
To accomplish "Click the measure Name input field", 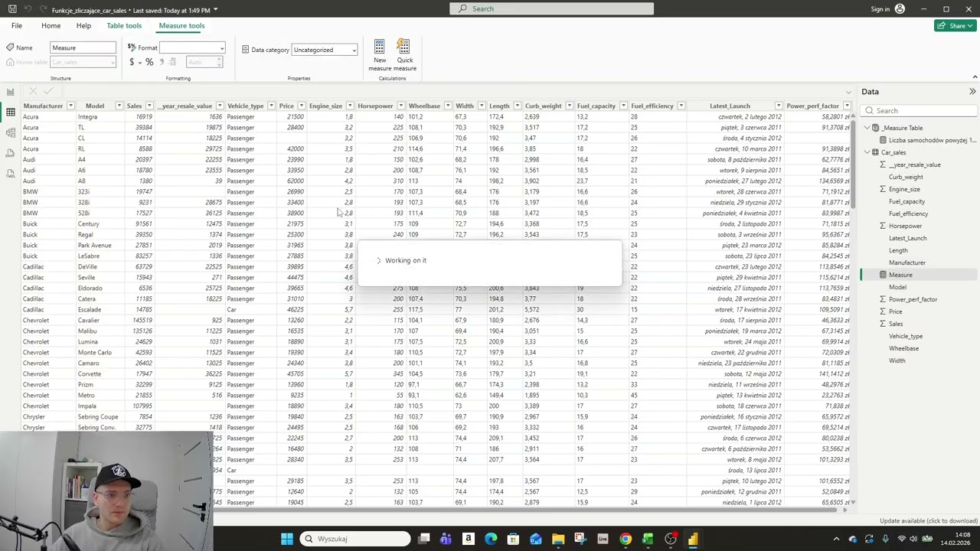I will point(83,47).
